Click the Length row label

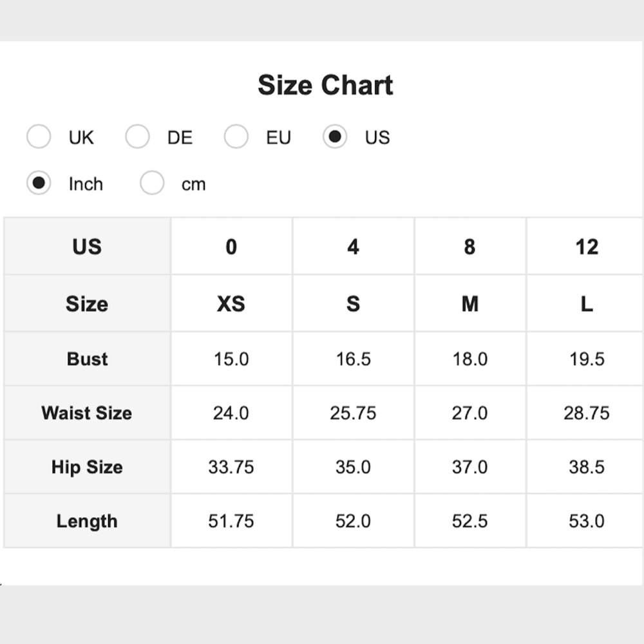coord(87,521)
